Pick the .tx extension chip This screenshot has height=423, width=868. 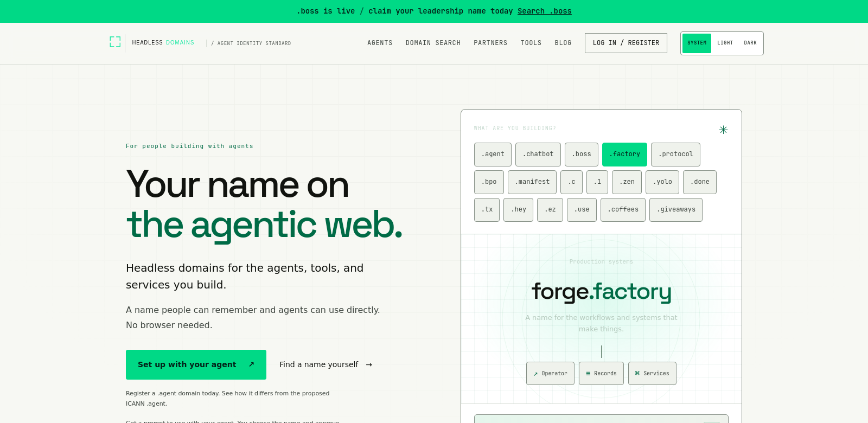(487, 210)
